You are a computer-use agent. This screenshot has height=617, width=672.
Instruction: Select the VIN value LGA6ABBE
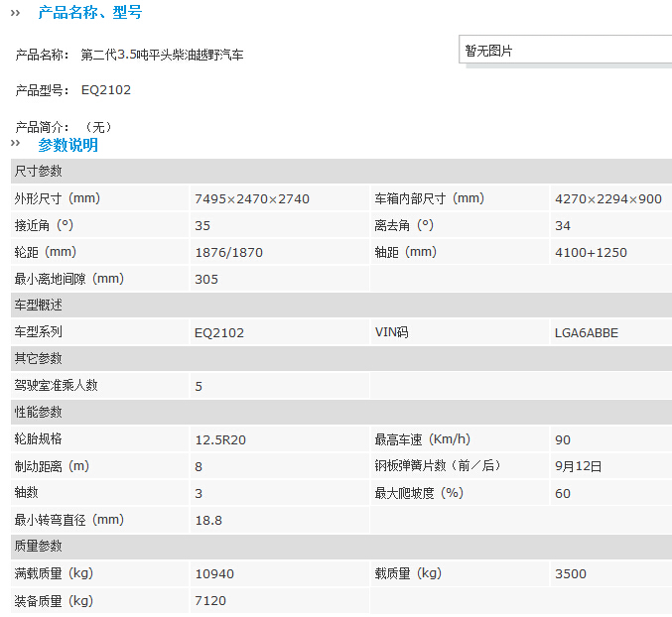(x=587, y=332)
